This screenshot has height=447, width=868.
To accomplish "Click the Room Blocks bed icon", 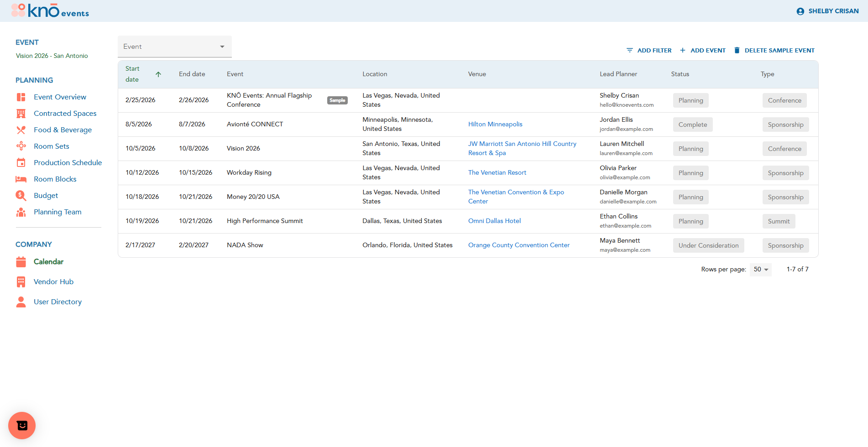I will pyautogui.click(x=21, y=179).
